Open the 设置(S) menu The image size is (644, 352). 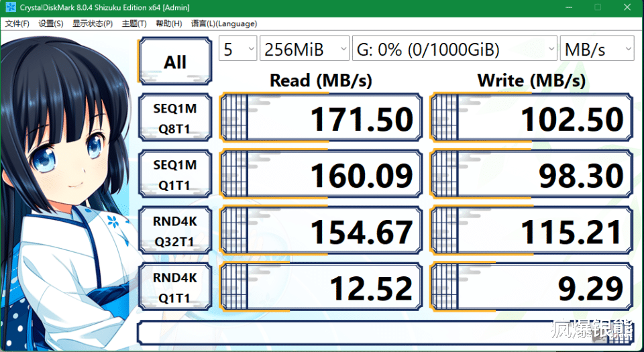tap(51, 23)
